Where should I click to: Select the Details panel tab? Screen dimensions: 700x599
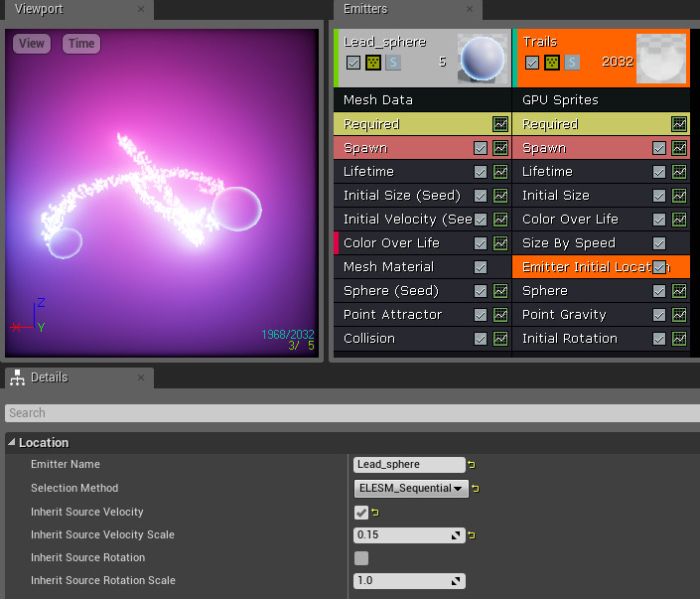tap(48, 377)
